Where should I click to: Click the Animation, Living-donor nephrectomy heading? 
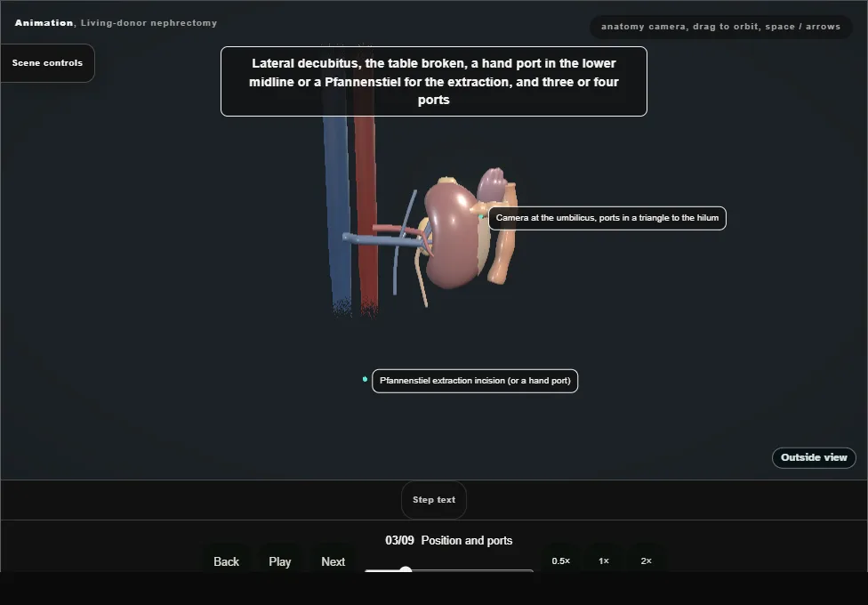point(116,23)
